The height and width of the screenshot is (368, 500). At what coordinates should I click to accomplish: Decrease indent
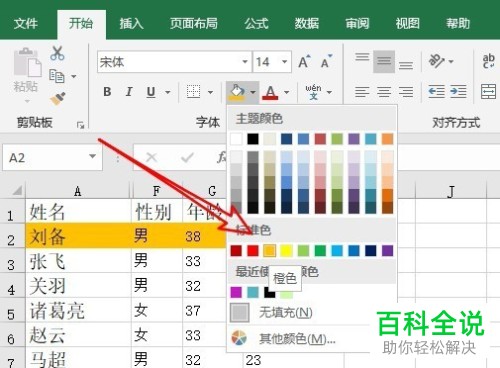click(436, 92)
